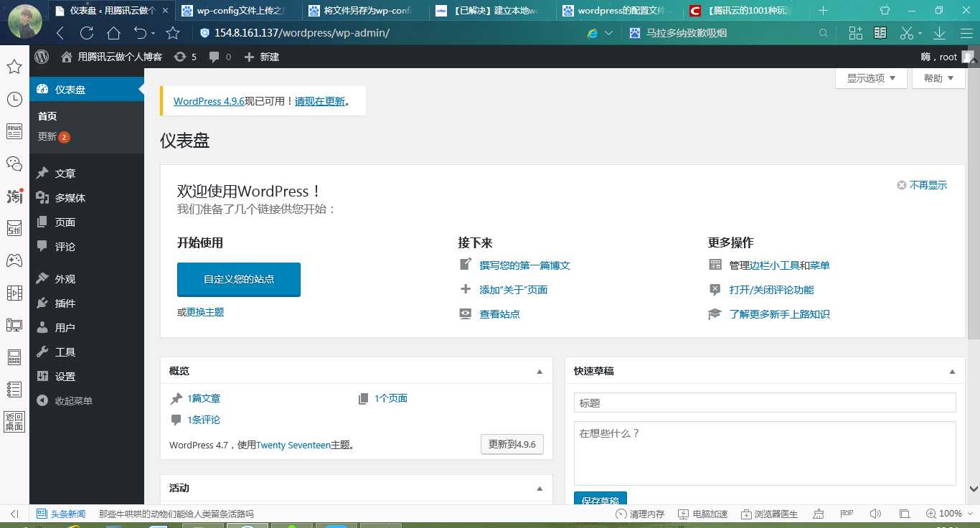Viewport: 980px width, 528px height.
Task: Collapse the 活动 widget with its triangle
Action: (x=540, y=489)
